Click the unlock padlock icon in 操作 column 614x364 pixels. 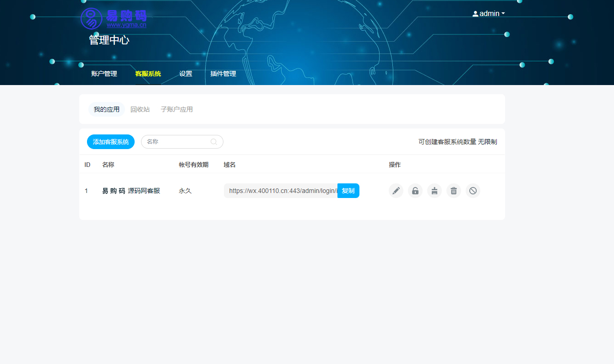[x=415, y=191]
